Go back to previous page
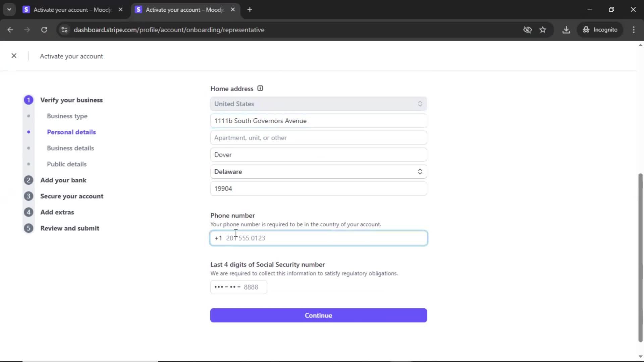The height and width of the screenshot is (362, 644). pos(10,30)
